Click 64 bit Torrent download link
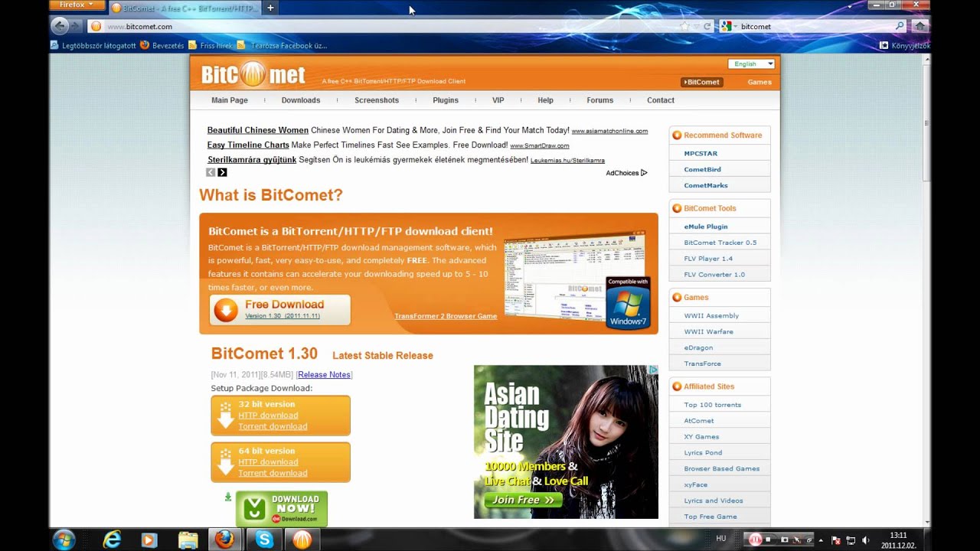The height and width of the screenshot is (551, 980). [273, 473]
